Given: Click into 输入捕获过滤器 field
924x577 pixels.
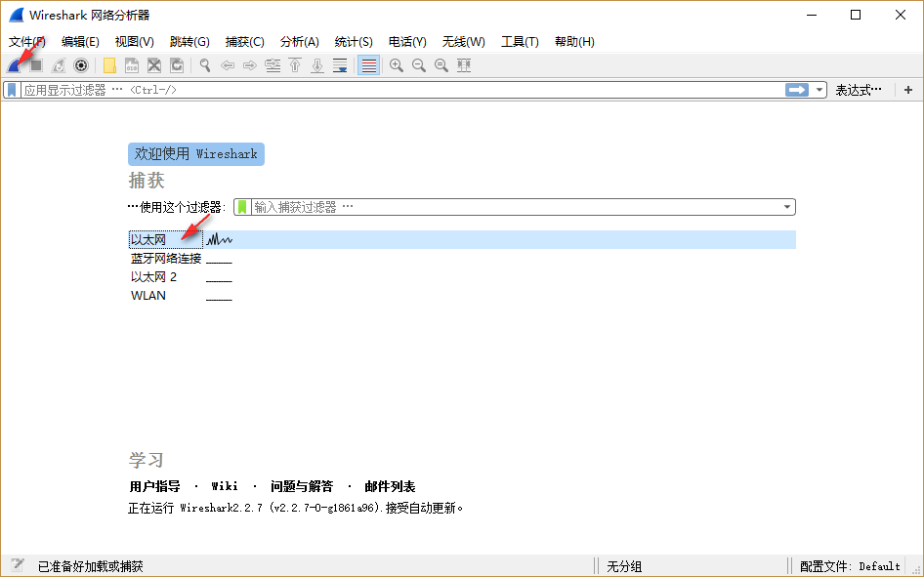Looking at the screenshot, I should [x=516, y=207].
